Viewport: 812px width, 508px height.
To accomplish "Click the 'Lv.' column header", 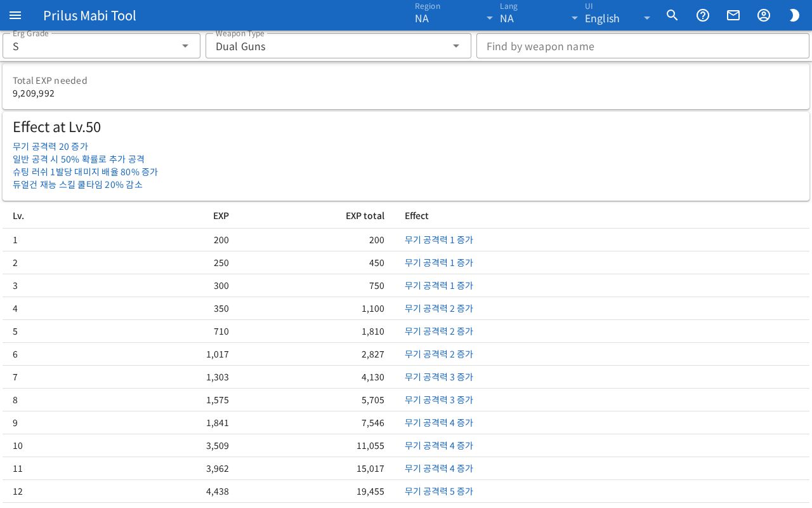I will (x=18, y=216).
